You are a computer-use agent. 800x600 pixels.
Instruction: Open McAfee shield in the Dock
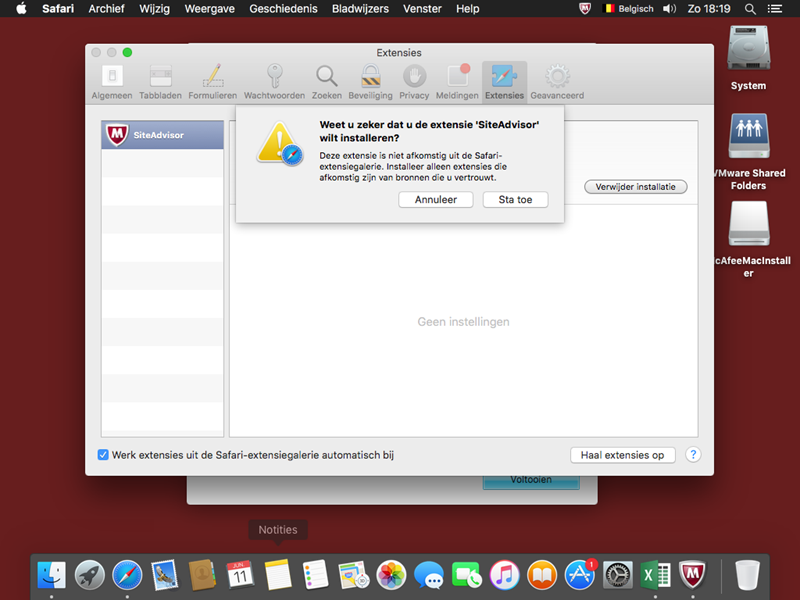692,575
